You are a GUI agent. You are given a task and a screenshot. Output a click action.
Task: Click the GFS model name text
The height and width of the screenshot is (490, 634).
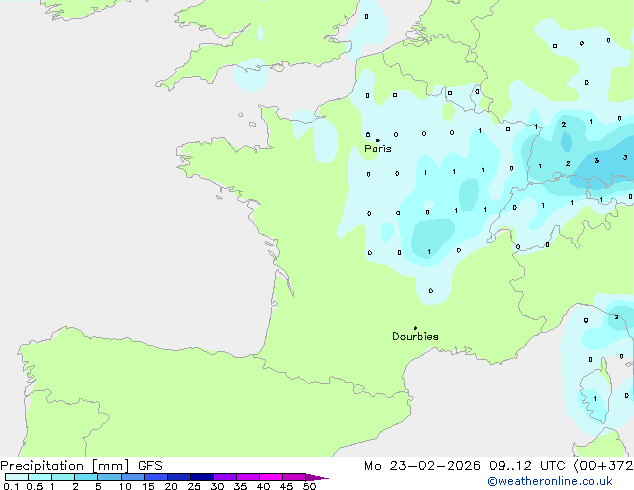click(150, 466)
